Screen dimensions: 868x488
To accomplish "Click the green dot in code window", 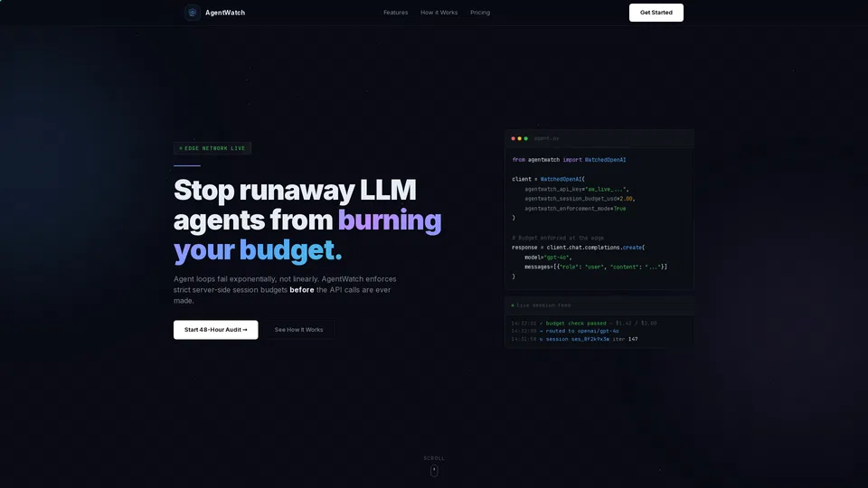I will click(x=526, y=138).
